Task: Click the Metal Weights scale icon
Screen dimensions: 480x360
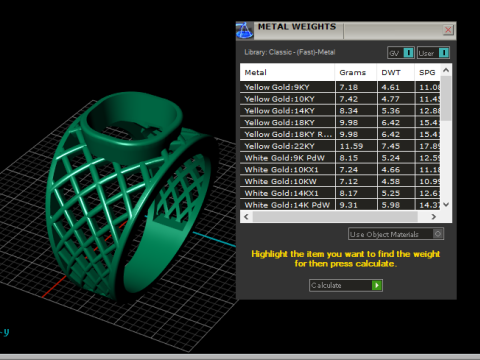Action: click(x=244, y=31)
